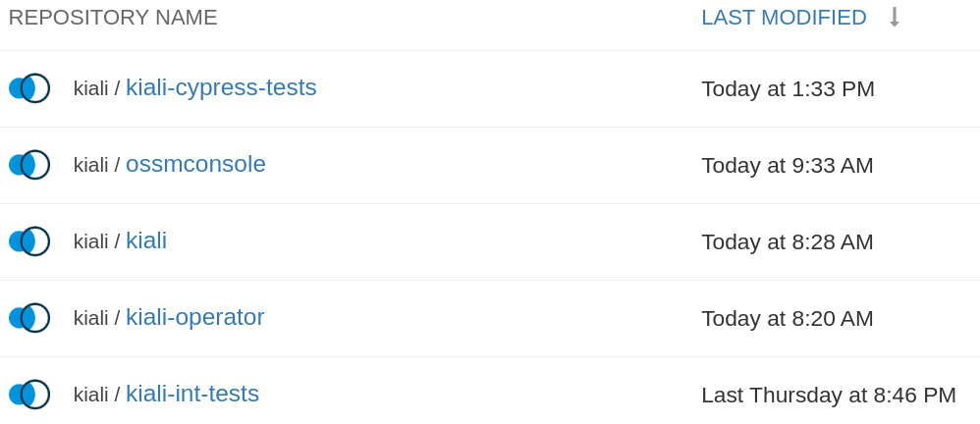Click the kiali namespace text before kiali-int-tests

point(90,395)
